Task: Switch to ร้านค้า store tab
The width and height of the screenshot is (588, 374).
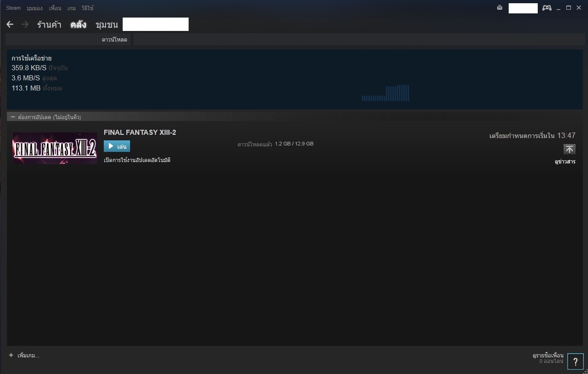Action: point(49,24)
